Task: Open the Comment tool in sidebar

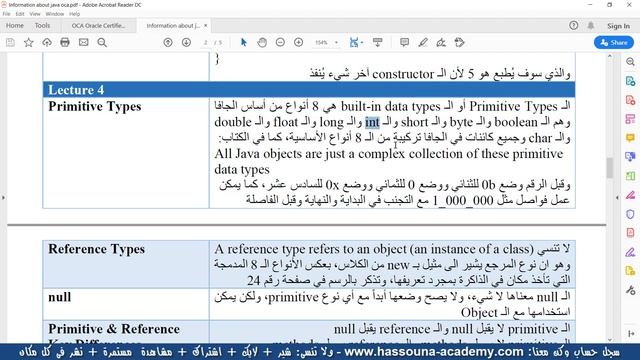Action: coord(630,138)
